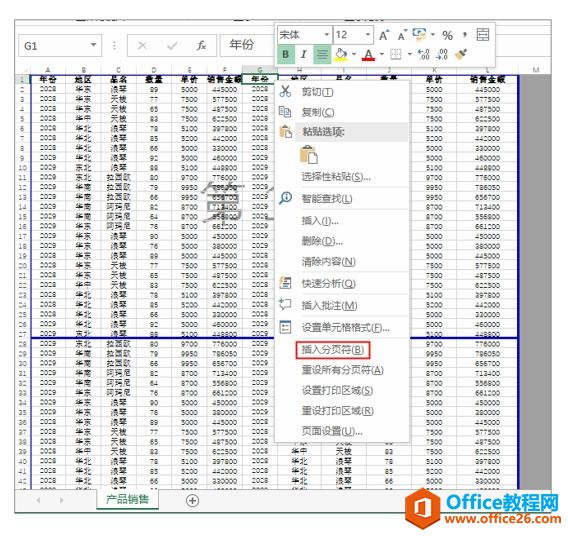Viewport: 568px width, 536px height.
Task: Open borders dropdown arrow
Action: (x=410, y=54)
